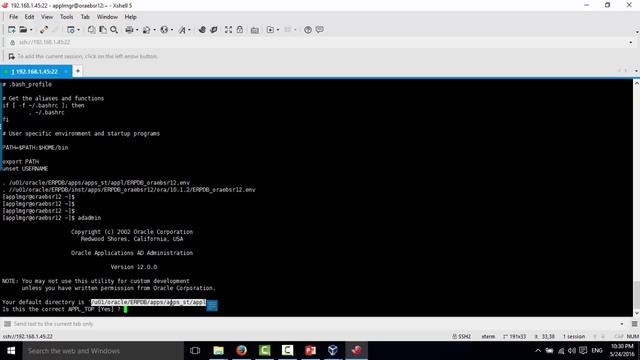Click the key mapping keyboard icon

[x=255, y=30]
